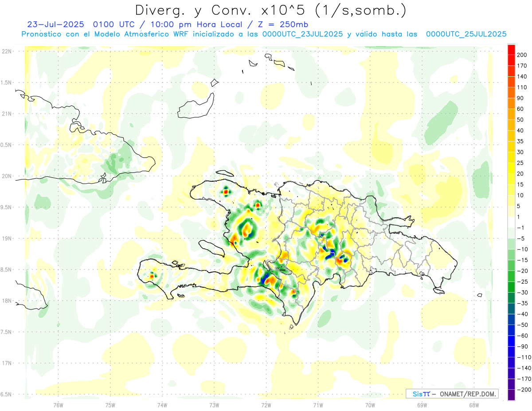Click the 76W longitude label
532x411 pixels.
[x=58, y=404]
